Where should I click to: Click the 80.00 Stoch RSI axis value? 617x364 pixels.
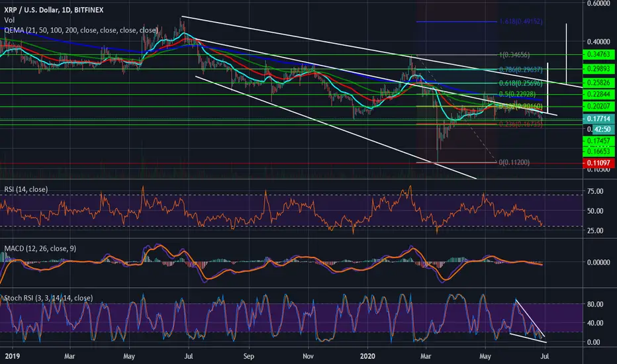[595, 304]
